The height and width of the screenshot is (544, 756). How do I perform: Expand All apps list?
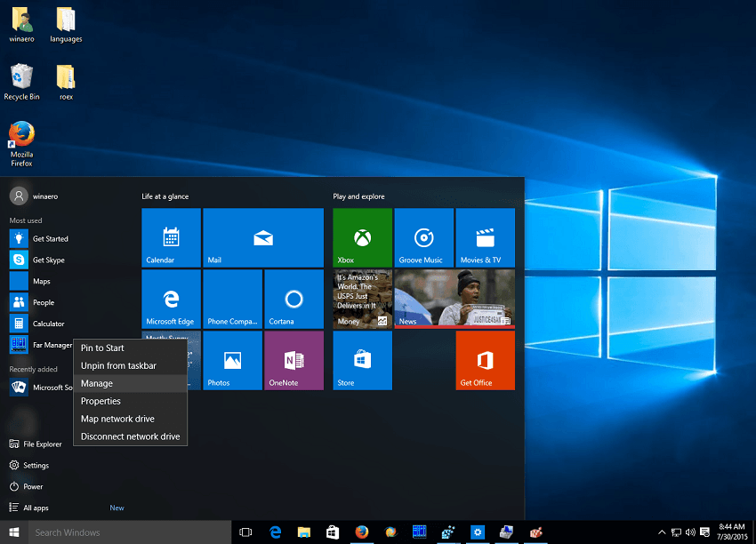point(36,508)
